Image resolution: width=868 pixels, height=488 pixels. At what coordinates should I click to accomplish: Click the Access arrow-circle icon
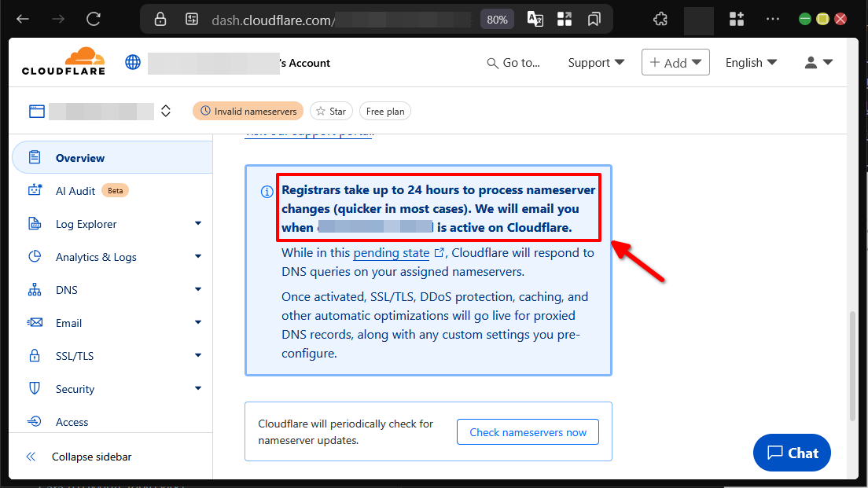coord(35,422)
